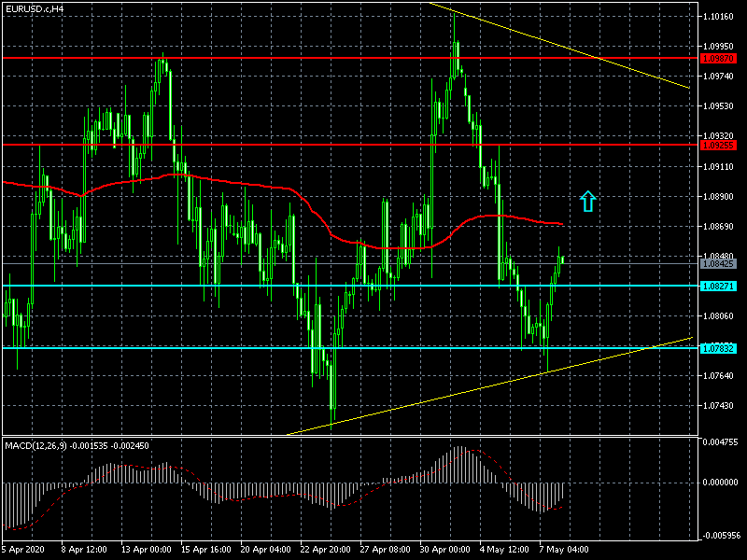
Task: Select the red 1.09255 price level label
Action: [718, 145]
